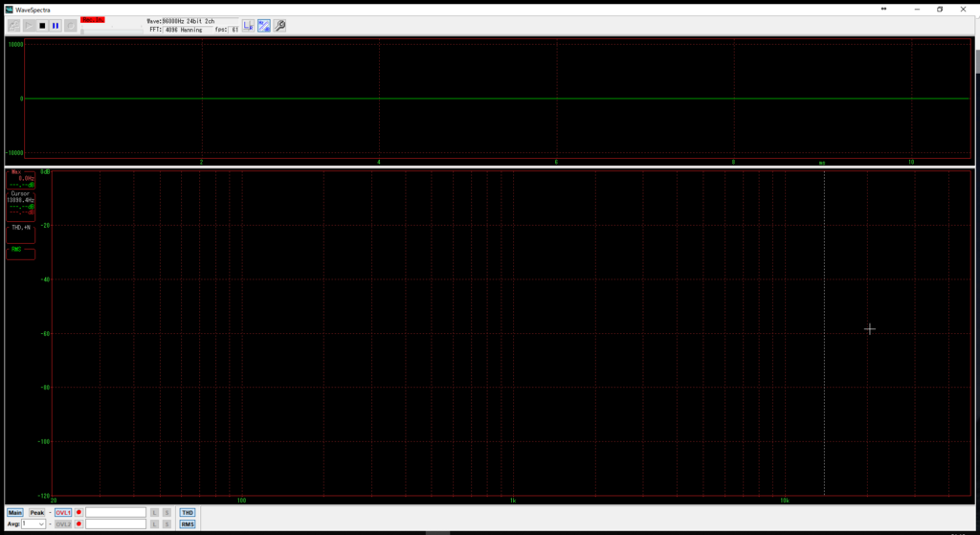The height and width of the screenshot is (535, 980).
Task: Minimize the WaveSpectra window
Action: (917, 10)
